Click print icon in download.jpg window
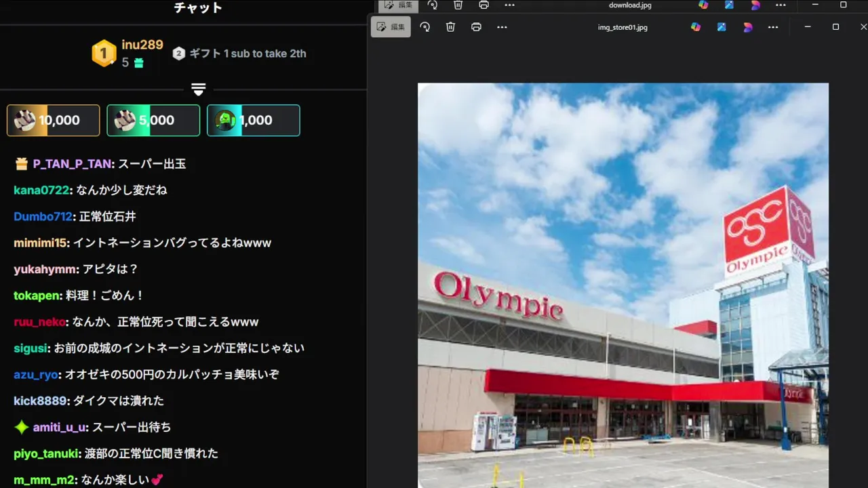Image resolution: width=868 pixels, height=488 pixels. point(484,5)
